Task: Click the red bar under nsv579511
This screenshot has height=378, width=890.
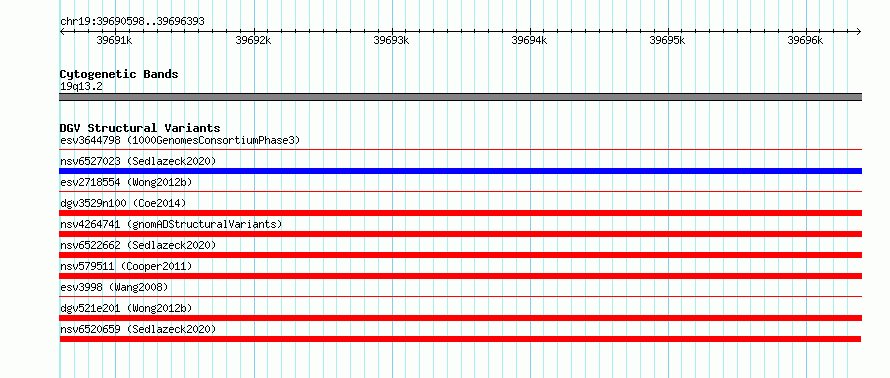Action: point(460,276)
